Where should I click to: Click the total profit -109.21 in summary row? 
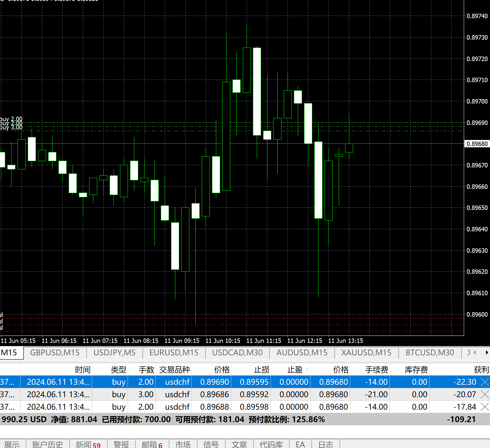pyautogui.click(x=461, y=419)
